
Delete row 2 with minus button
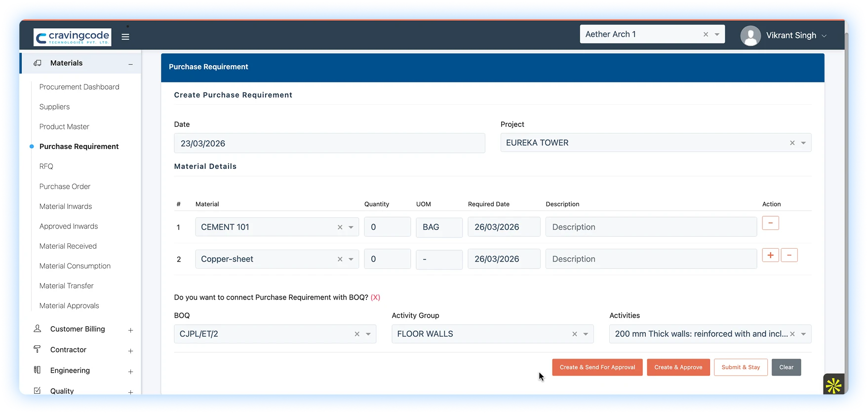pyautogui.click(x=789, y=255)
